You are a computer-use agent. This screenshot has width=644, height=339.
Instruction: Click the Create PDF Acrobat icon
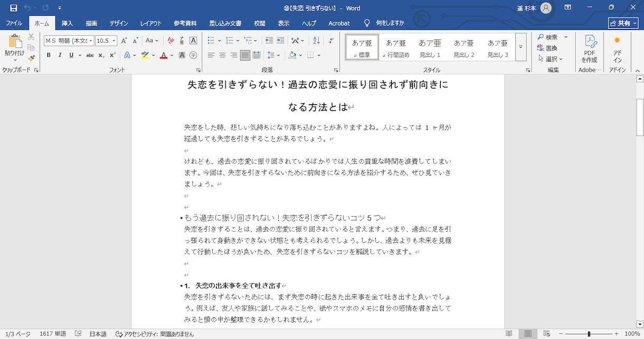pos(590,49)
